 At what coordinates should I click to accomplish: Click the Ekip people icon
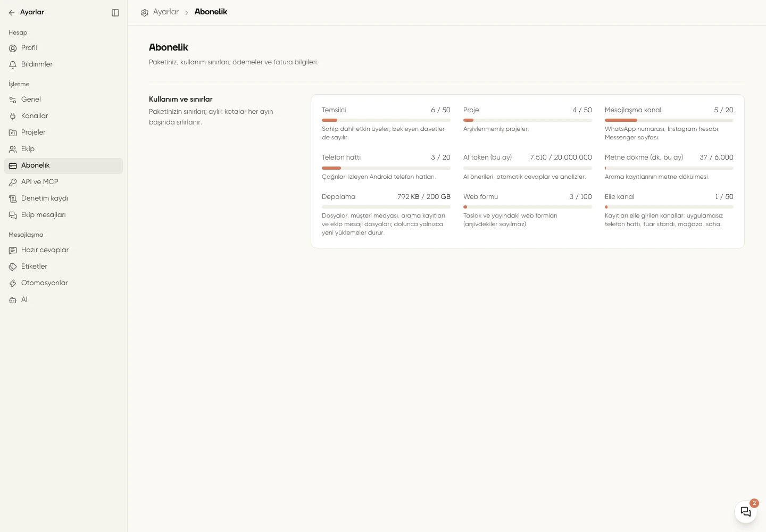(13, 149)
